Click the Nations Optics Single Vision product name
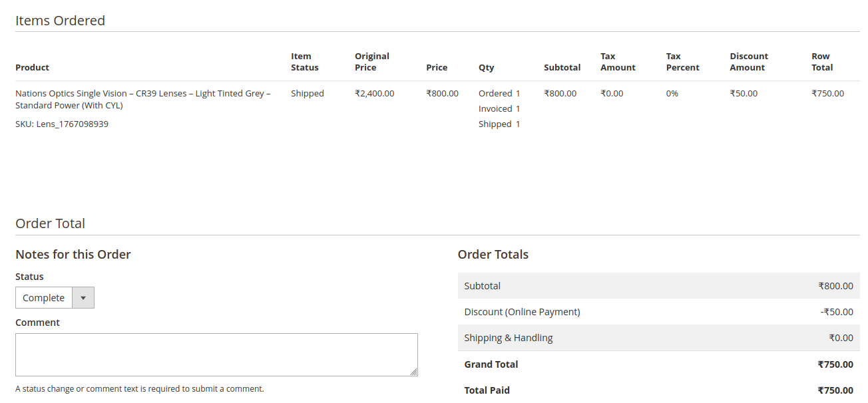 [142, 99]
